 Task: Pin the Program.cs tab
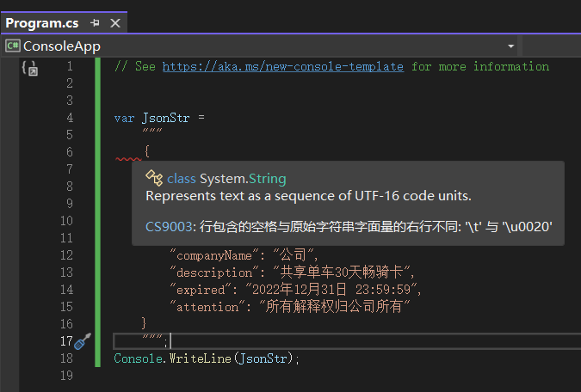pyautogui.click(x=95, y=23)
